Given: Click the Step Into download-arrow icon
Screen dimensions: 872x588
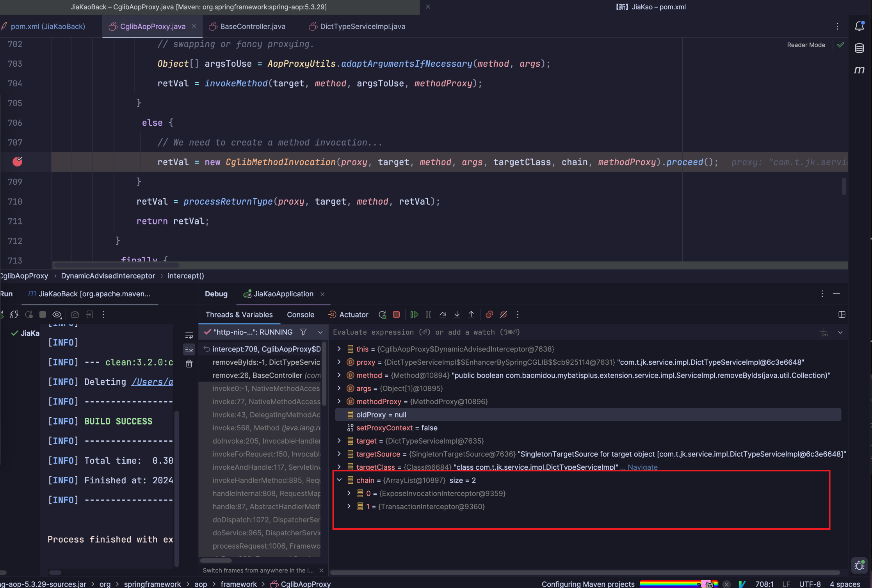Looking at the screenshot, I should tap(457, 315).
